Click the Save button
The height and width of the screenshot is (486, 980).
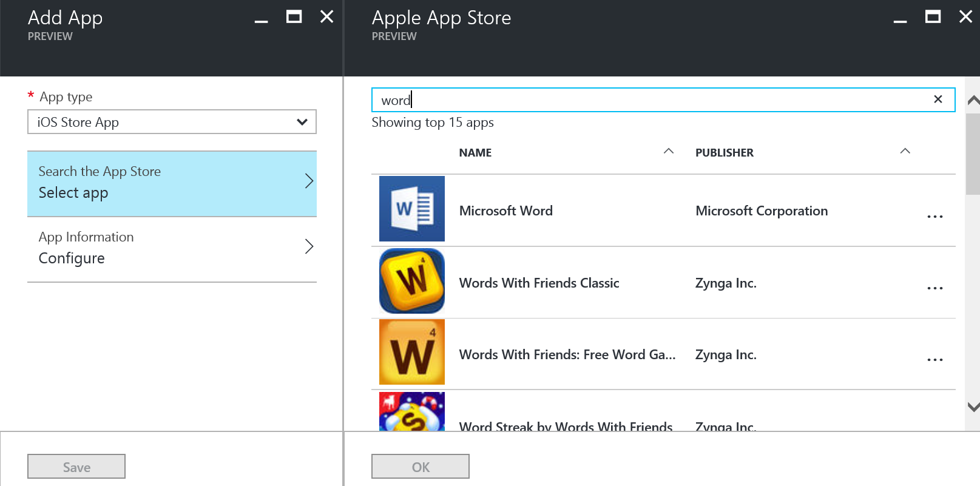[76, 467]
